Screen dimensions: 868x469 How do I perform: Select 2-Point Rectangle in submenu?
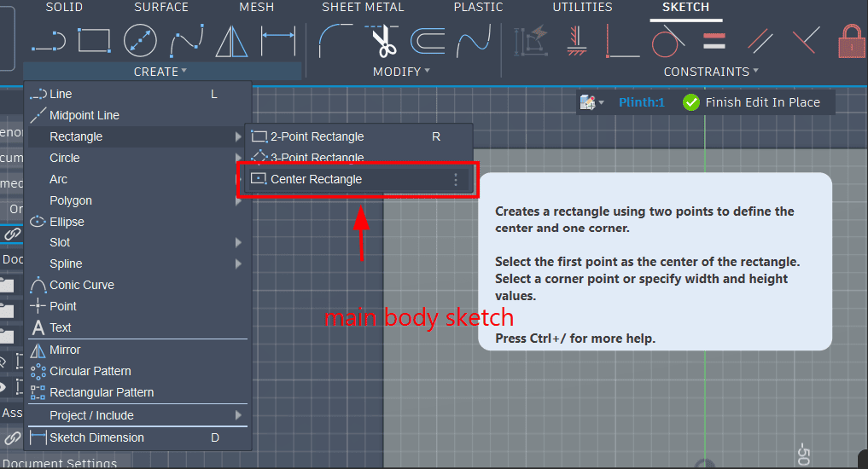358,136
